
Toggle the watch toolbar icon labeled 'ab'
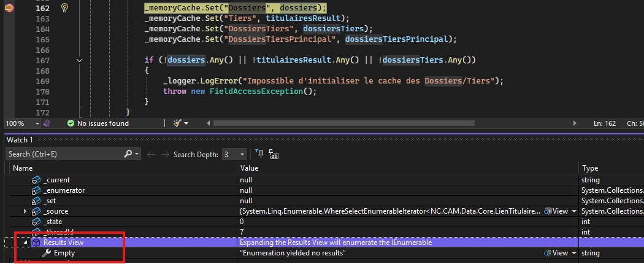click(x=274, y=154)
